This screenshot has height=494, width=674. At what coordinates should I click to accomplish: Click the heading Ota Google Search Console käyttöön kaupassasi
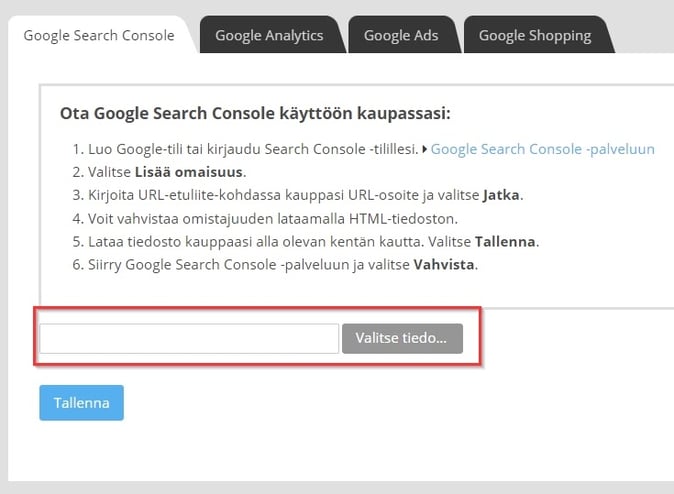pyautogui.click(x=255, y=114)
